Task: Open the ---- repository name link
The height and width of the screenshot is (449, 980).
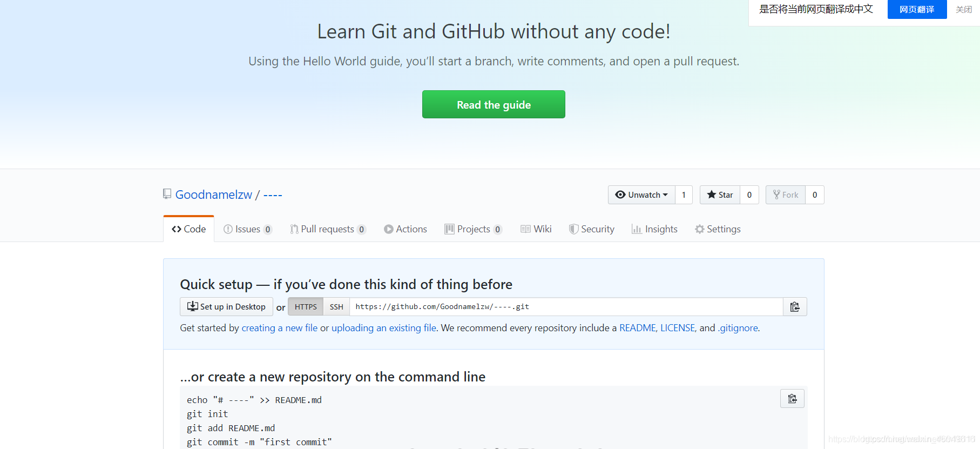Action: [x=273, y=195]
